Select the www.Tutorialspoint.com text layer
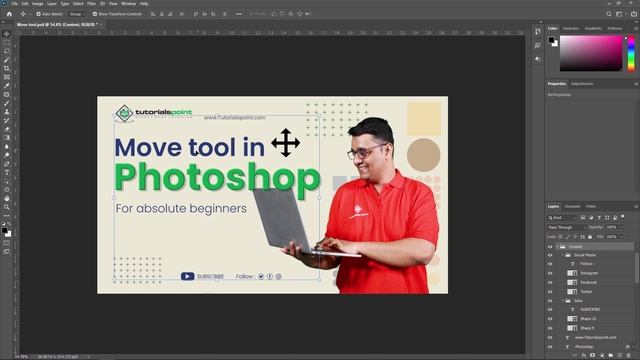Viewport: 640px width, 360px height. 595,338
